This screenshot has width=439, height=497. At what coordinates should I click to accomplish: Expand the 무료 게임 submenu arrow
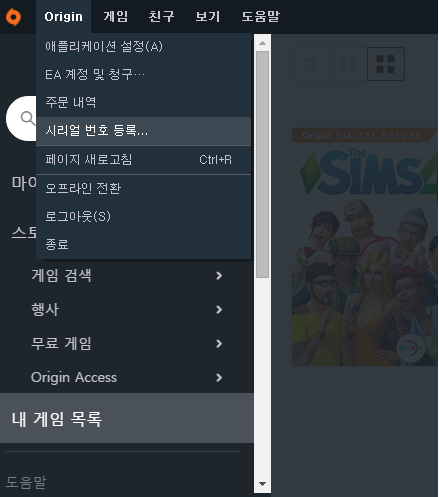pos(219,344)
